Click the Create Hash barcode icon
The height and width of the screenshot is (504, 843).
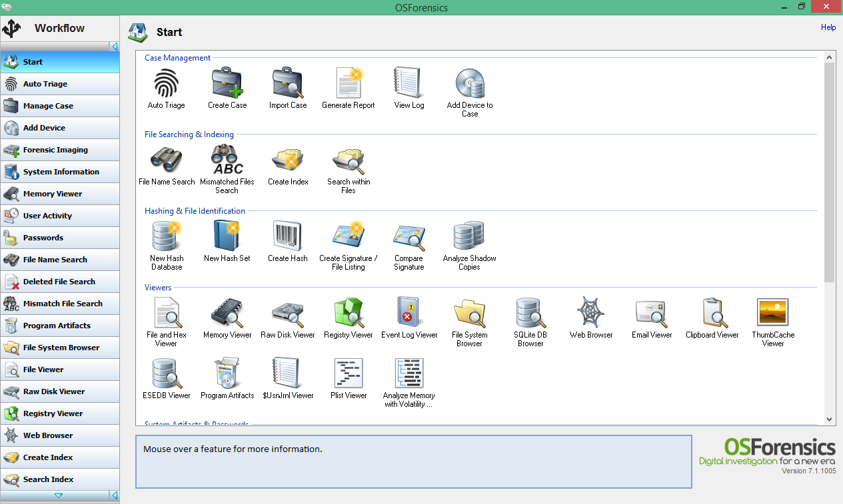tap(288, 236)
